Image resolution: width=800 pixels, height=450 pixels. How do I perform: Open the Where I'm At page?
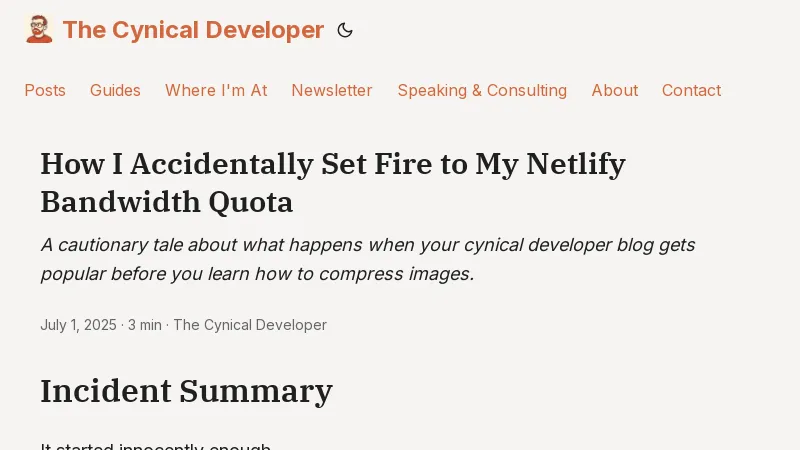[x=216, y=90]
